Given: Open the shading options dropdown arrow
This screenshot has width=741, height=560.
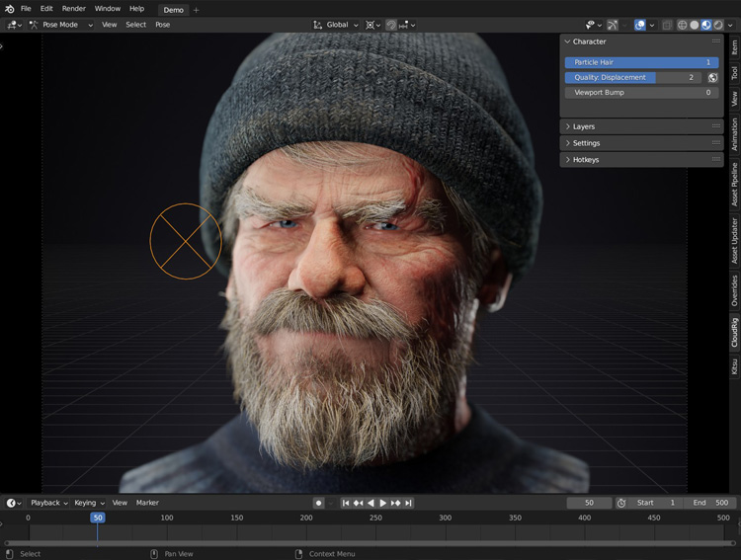Looking at the screenshot, I should [730, 25].
